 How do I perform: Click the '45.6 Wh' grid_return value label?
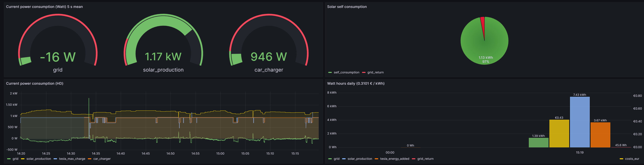pyautogui.click(x=621, y=145)
